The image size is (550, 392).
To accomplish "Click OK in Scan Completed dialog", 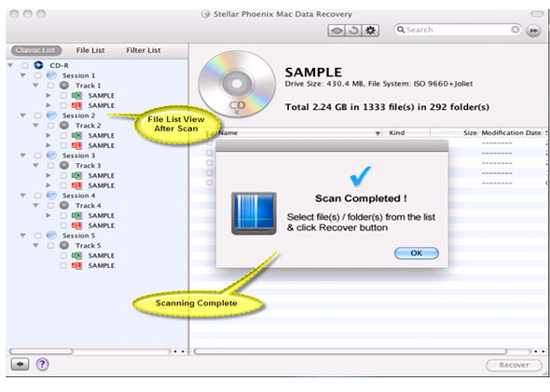I will click(x=417, y=253).
